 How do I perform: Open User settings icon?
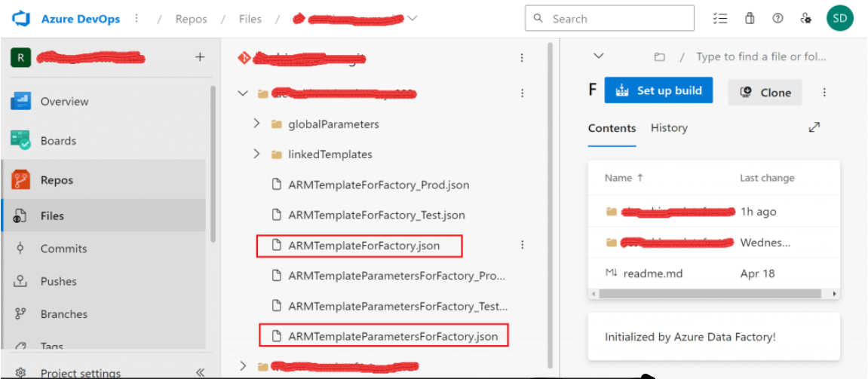tap(806, 18)
